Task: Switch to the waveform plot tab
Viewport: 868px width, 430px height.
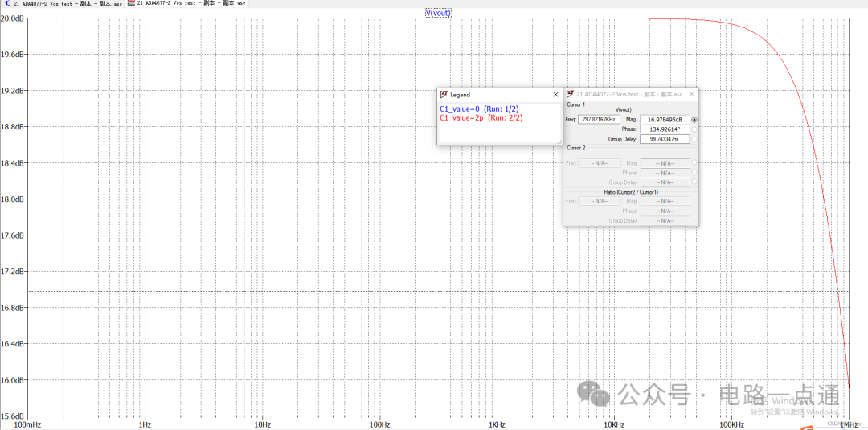Action: tap(186, 3)
